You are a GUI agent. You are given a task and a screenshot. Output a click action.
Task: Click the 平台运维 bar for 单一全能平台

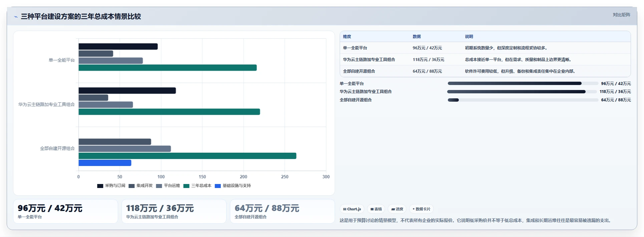[x=111, y=61]
